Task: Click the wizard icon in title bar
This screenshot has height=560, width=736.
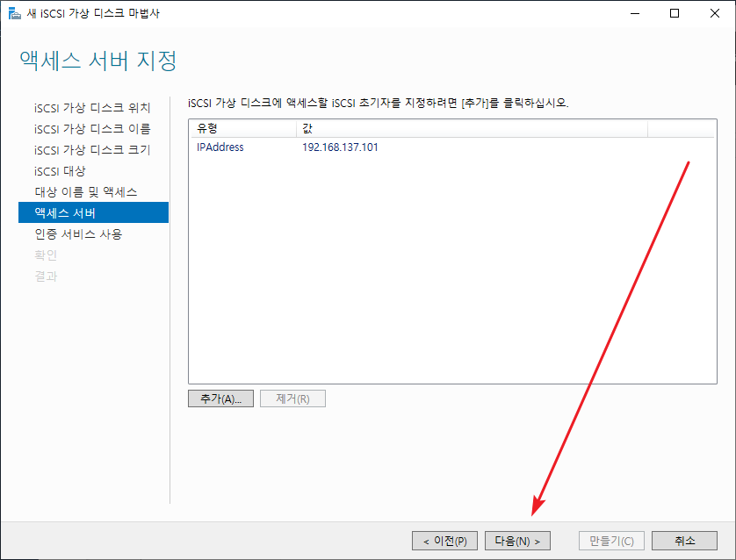Action: click(x=15, y=13)
